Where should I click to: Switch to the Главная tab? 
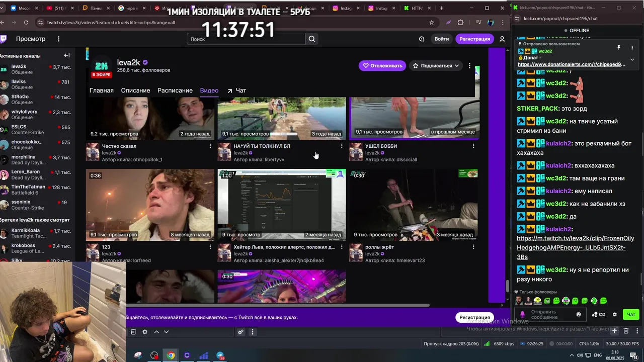101,90
